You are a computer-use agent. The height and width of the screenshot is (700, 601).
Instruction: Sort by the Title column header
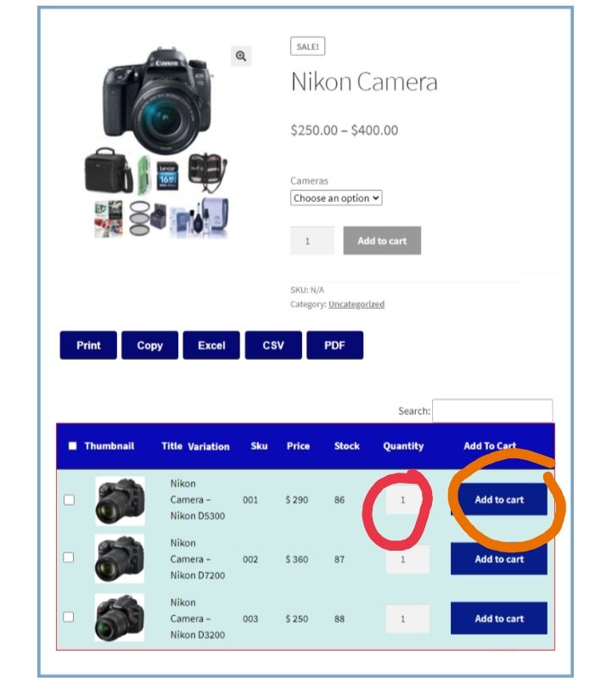click(172, 446)
